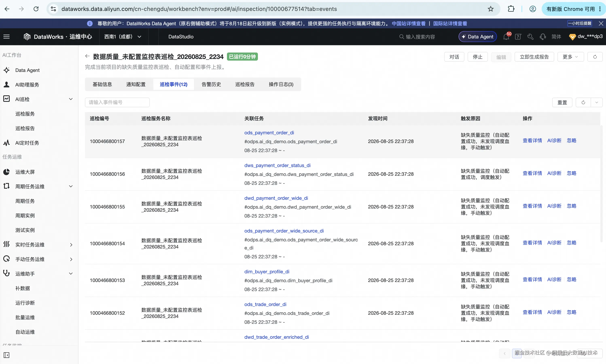Viewport: 606px width, 364px height.
Task: Open dim_buyer_profile_di task link
Action: 267,272
